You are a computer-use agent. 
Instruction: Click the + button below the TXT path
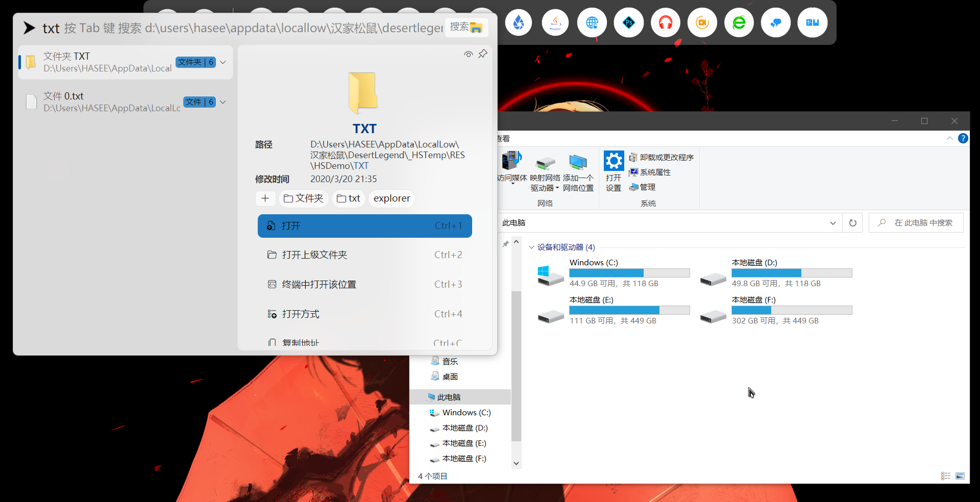[265, 198]
